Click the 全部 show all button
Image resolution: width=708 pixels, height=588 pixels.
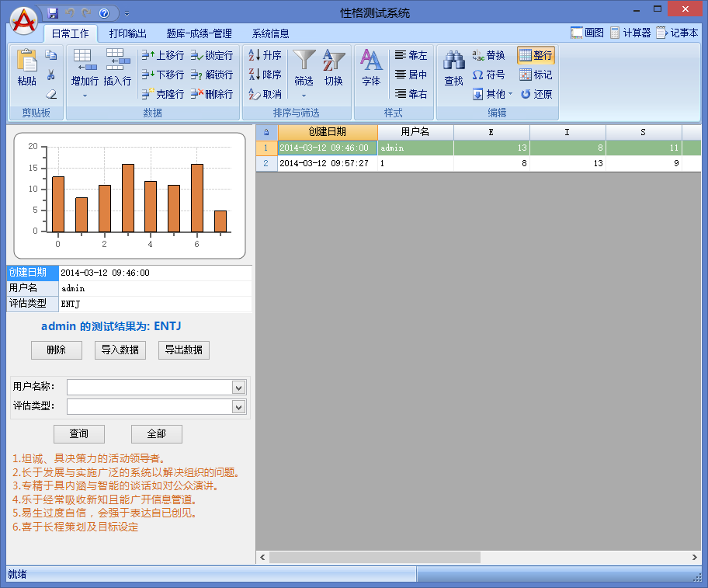(x=157, y=434)
